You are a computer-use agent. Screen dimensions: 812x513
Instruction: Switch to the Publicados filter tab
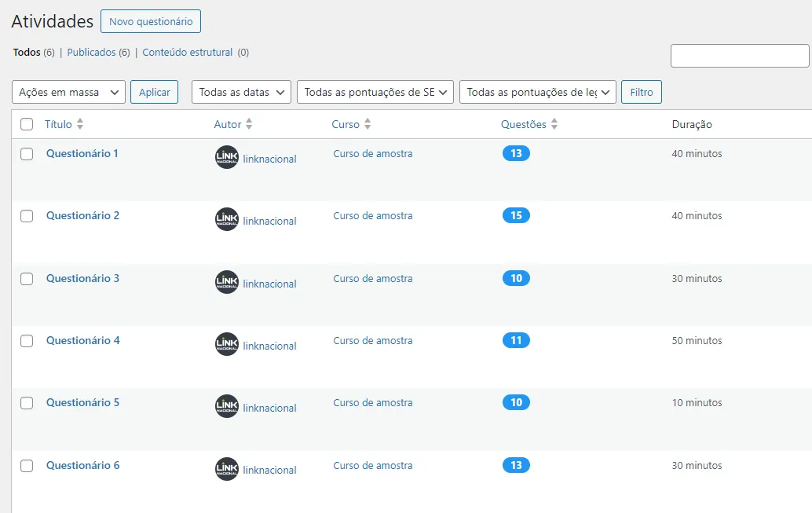click(x=91, y=53)
